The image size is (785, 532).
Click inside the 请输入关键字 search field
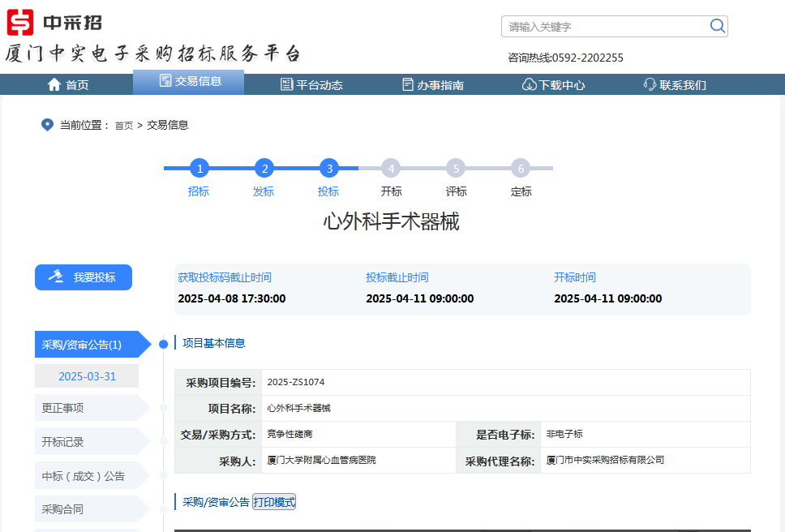click(x=600, y=25)
